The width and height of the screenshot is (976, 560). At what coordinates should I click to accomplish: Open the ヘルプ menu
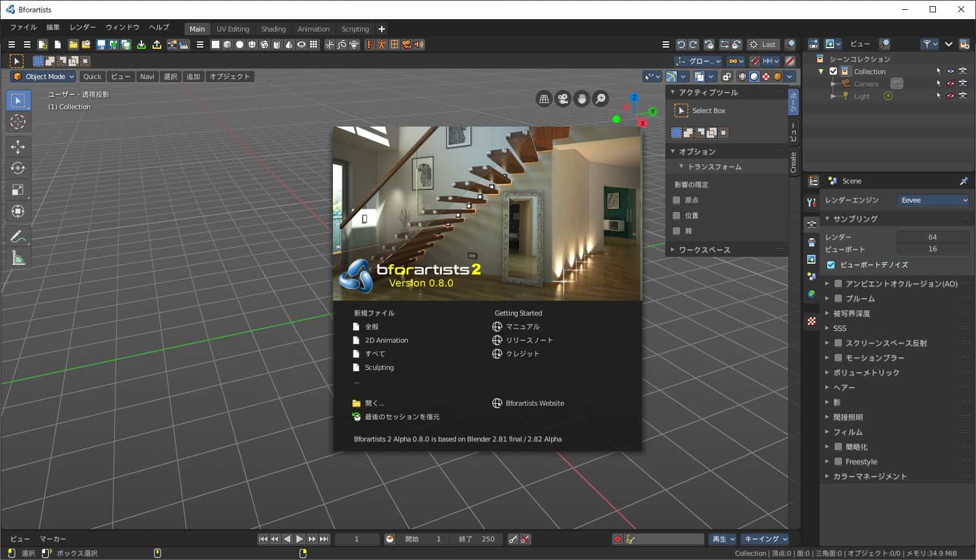pyautogui.click(x=159, y=27)
